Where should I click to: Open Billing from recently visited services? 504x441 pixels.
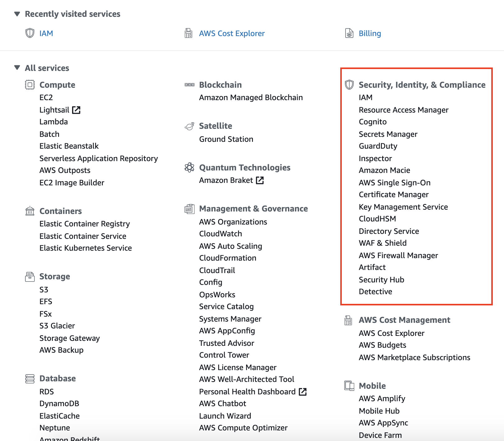click(370, 33)
